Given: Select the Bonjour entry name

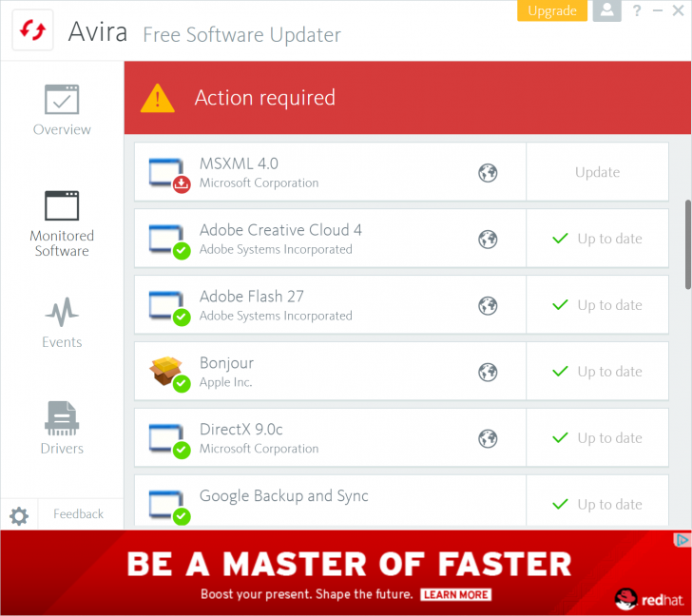Looking at the screenshot, I should point(226,363).
